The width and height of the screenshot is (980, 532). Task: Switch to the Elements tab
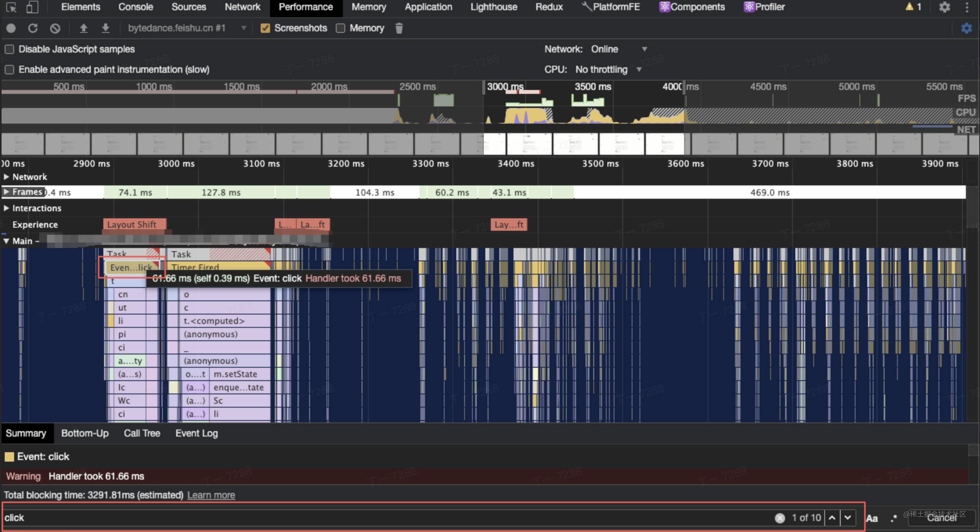pos(81,7)
